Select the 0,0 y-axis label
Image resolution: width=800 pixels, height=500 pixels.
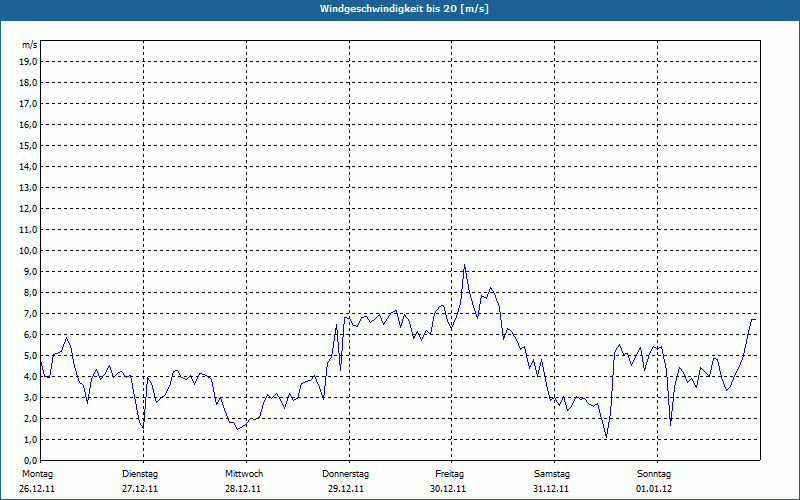[x=30, y=460]
